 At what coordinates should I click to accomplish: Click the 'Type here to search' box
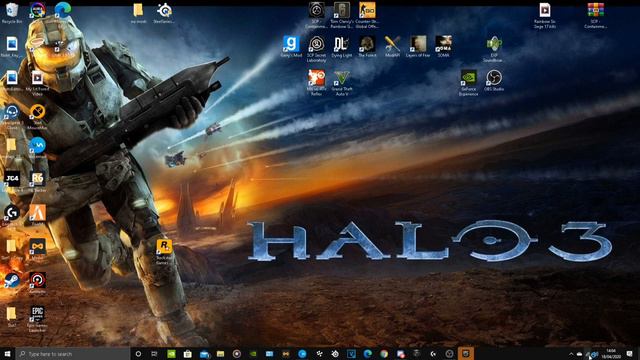coord(73,353)
